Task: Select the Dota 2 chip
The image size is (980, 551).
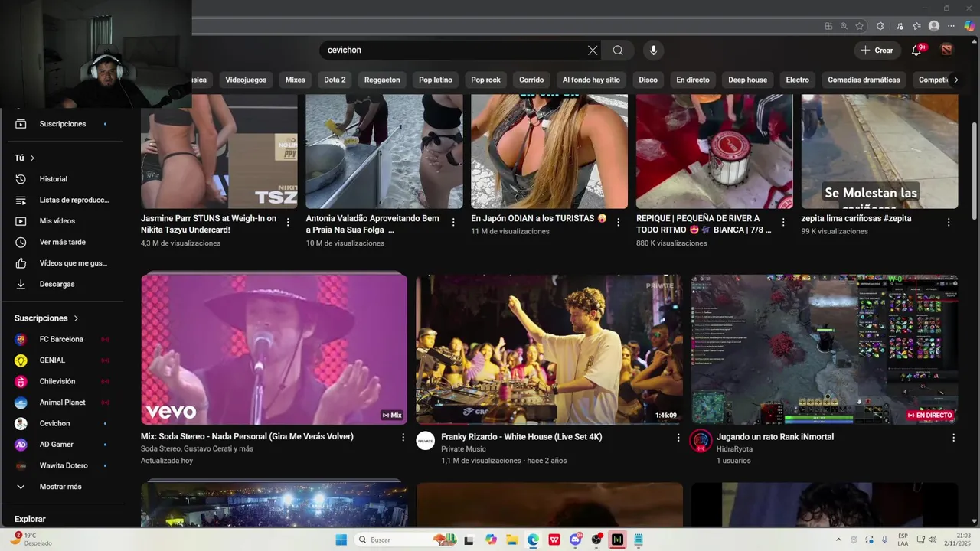Action: click(335, 80)
